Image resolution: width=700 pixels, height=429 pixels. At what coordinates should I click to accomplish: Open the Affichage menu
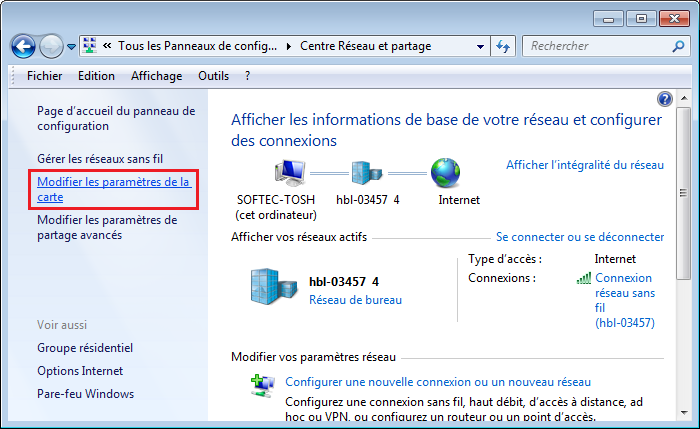(x=156, y=76)
